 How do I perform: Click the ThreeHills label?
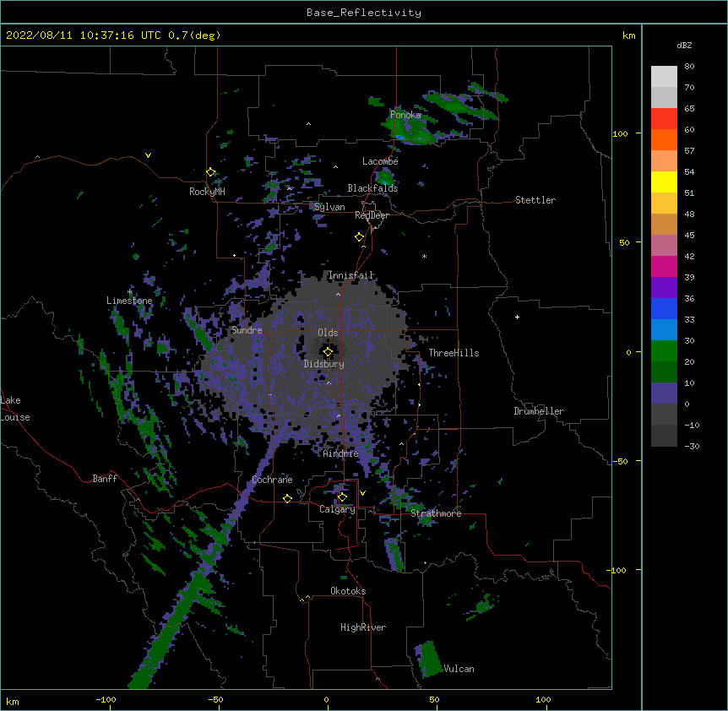tap(454, 353)
